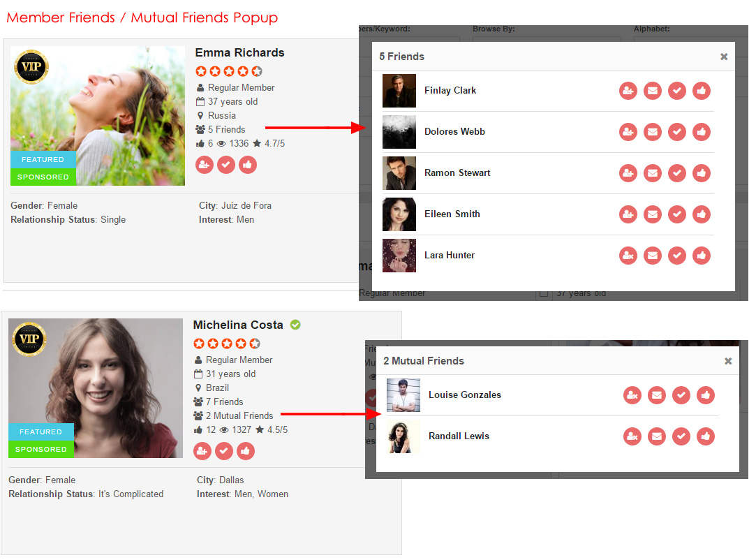756x560 pixels.
Task: Click Michelina Costa's profile photo
Action: [x=96, y=388]
